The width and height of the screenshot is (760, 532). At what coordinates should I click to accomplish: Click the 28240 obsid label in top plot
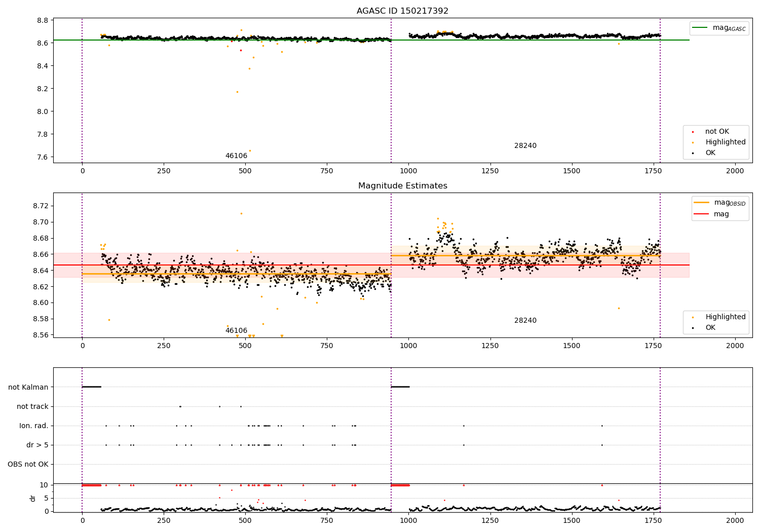coord(525,146)
